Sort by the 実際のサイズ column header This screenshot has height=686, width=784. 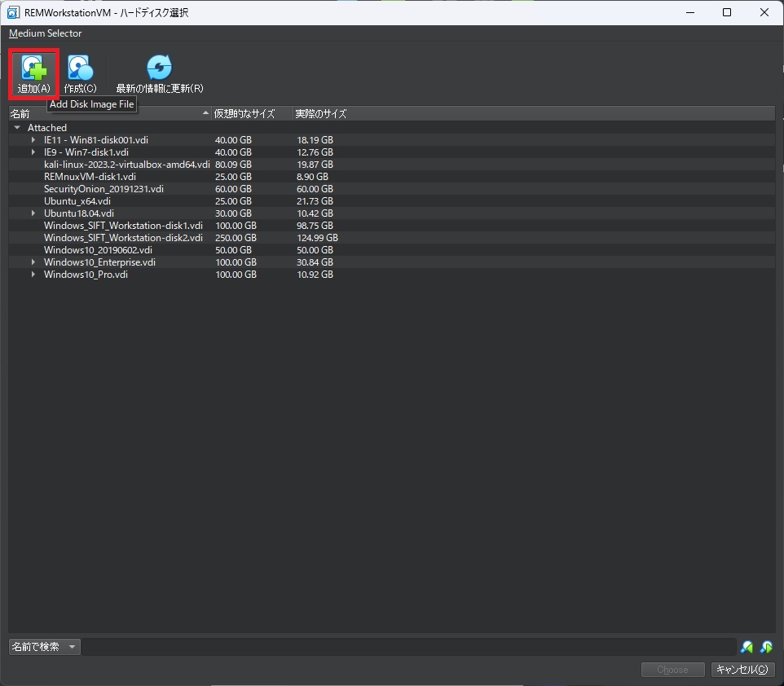(x=320, y=113)
